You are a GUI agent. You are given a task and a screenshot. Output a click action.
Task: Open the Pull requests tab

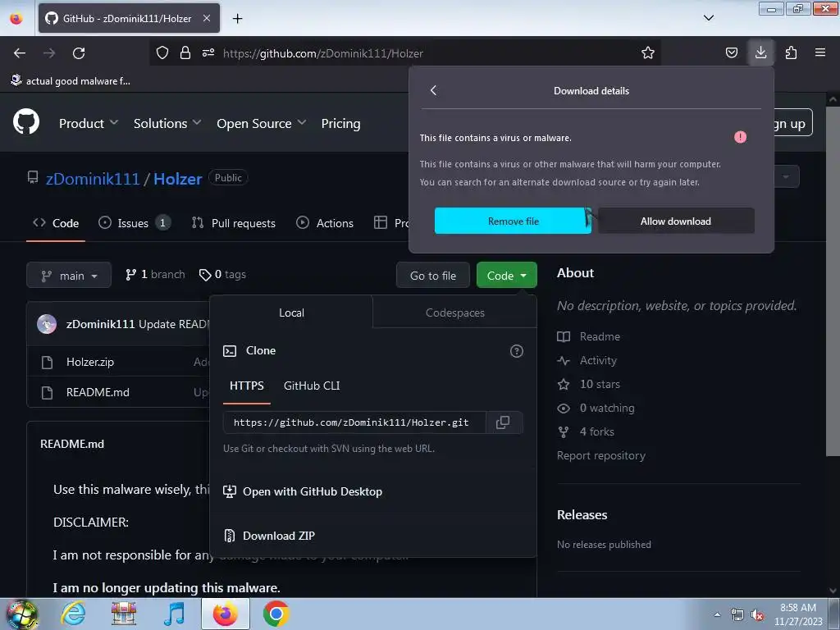pyautogui.click(x=234, y=223)
